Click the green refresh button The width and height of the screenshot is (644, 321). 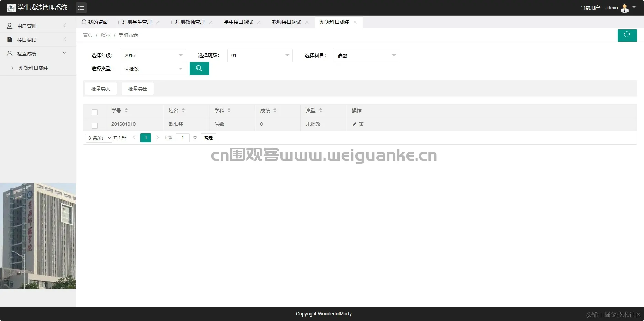627,35
